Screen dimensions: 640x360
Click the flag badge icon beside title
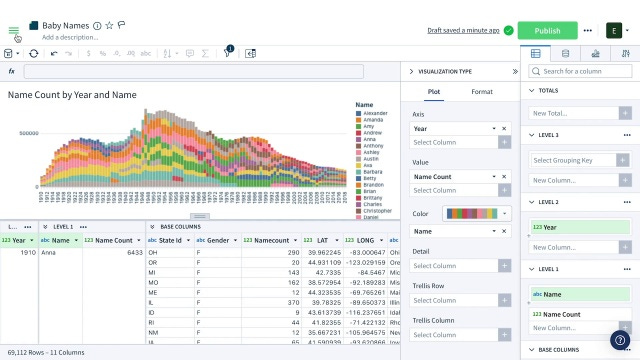[x=121, y=25]
